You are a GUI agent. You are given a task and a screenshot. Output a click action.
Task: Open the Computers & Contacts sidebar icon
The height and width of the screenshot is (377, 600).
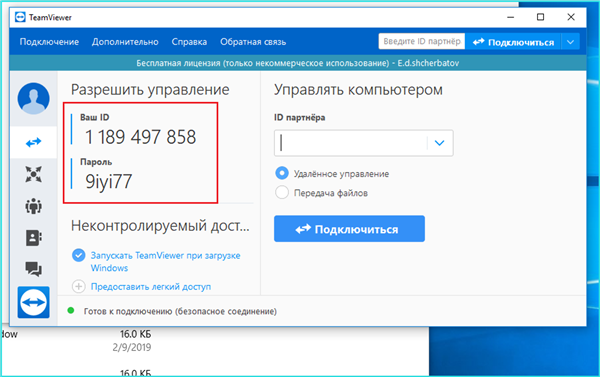(34, 238)
